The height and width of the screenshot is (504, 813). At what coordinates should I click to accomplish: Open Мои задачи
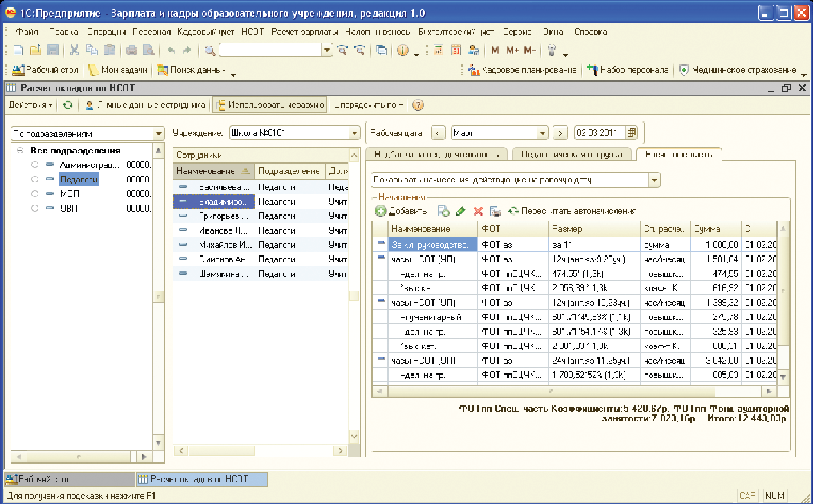[x=118, y=70]
